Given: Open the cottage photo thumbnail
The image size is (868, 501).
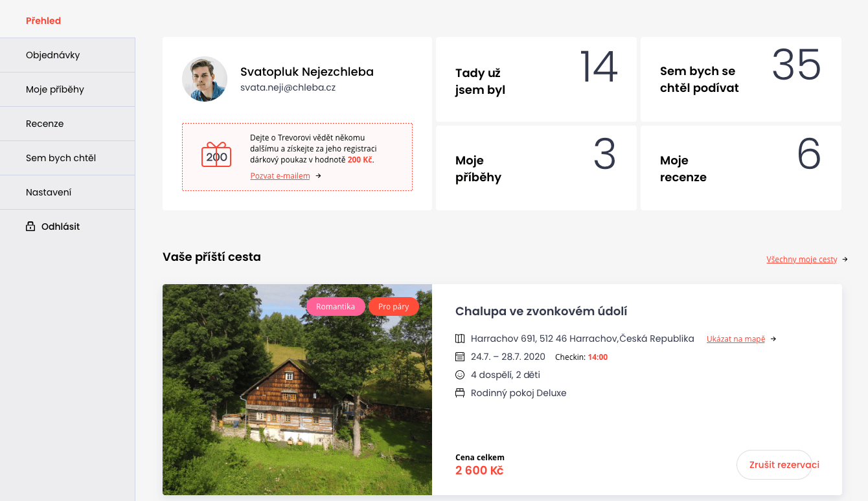Looking at the screenshot, I should tap(297, 390).
